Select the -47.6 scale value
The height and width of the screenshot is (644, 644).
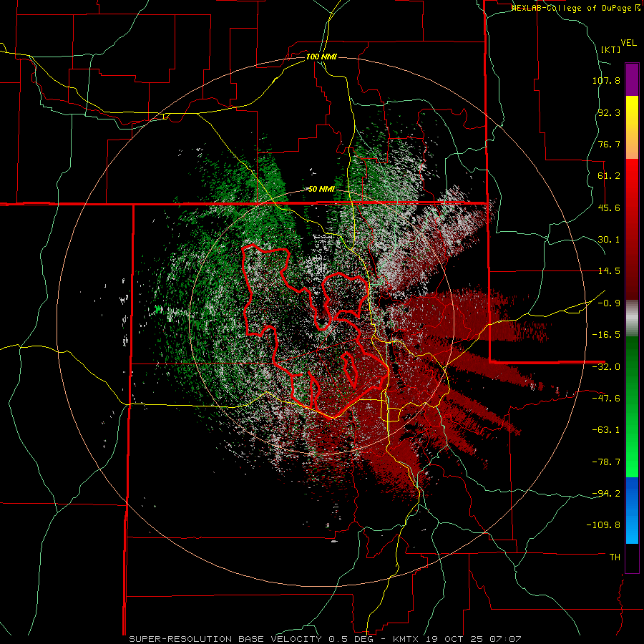pos(606,399)
